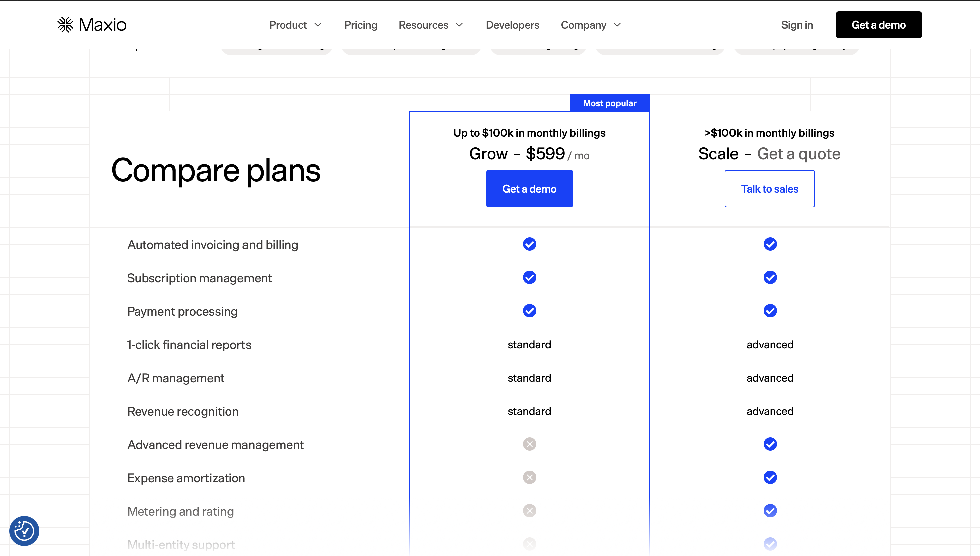
Task: Click Subscription management feature label
Action: tap(199, 278)
